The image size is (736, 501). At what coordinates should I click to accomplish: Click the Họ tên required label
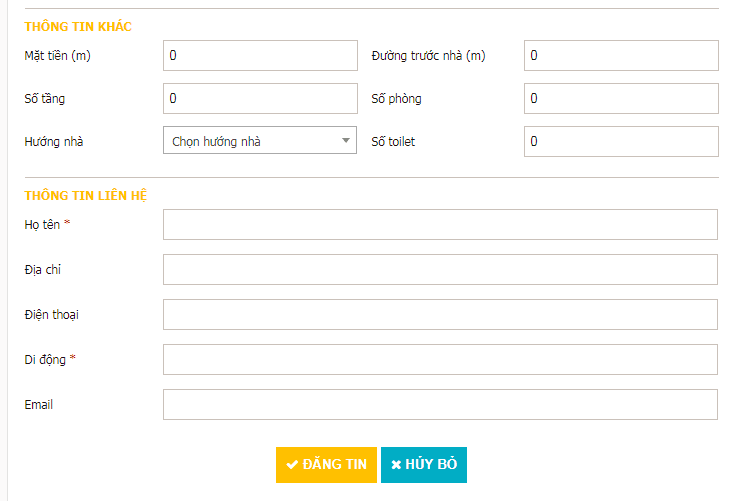(x=47, y=225)
